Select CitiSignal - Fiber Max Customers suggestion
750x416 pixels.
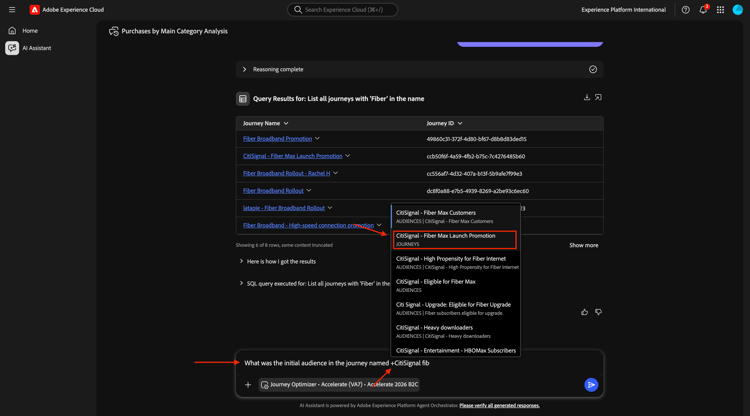point(456,217)
